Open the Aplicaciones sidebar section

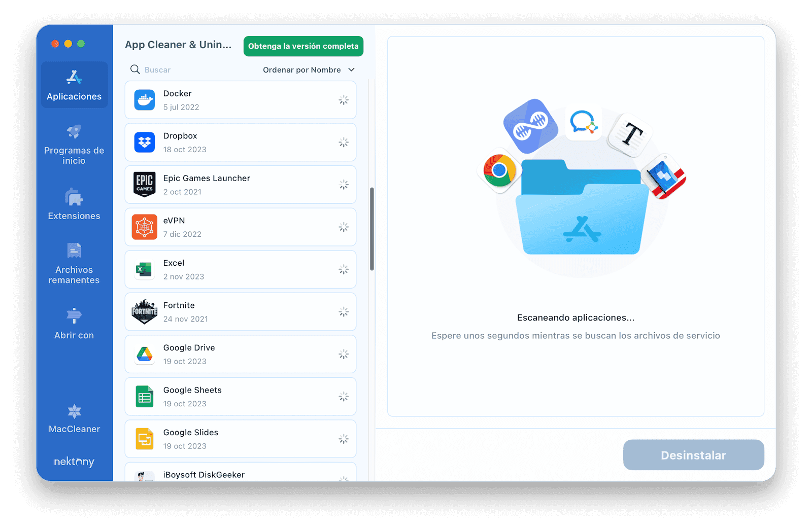point(74,85)
